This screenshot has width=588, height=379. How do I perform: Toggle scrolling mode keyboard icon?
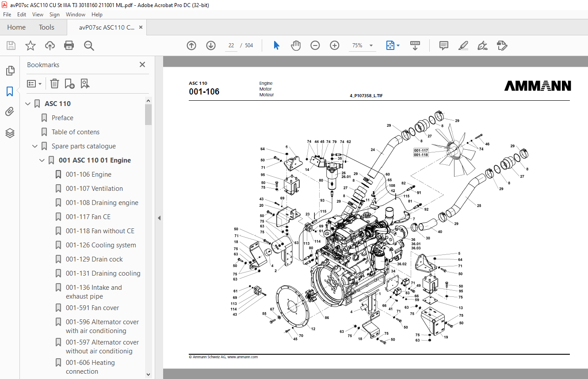[x=415, y=45]
